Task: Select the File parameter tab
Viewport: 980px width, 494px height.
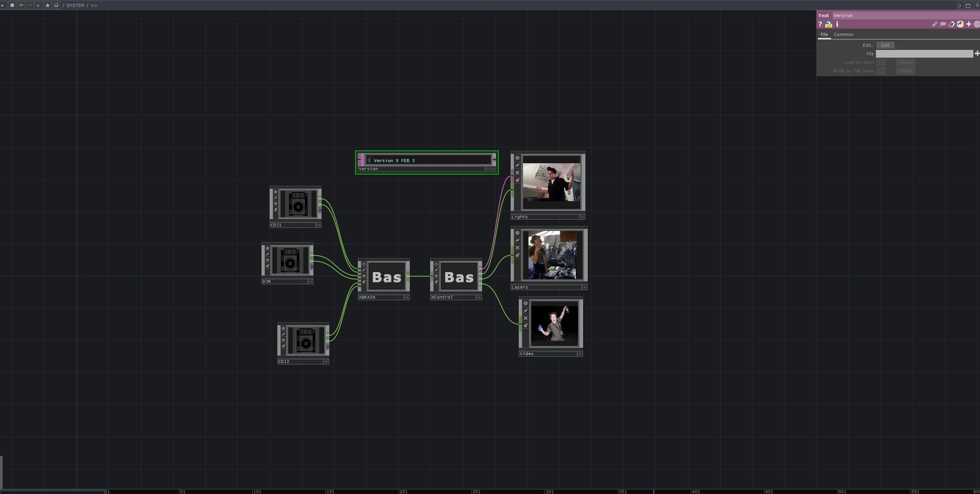Action: (824, 34)
